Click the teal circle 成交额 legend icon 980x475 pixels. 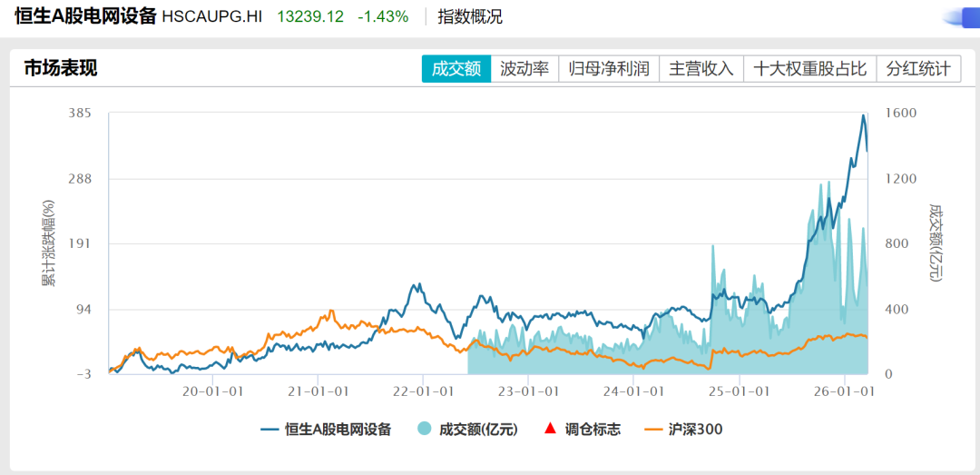point(425,430)
